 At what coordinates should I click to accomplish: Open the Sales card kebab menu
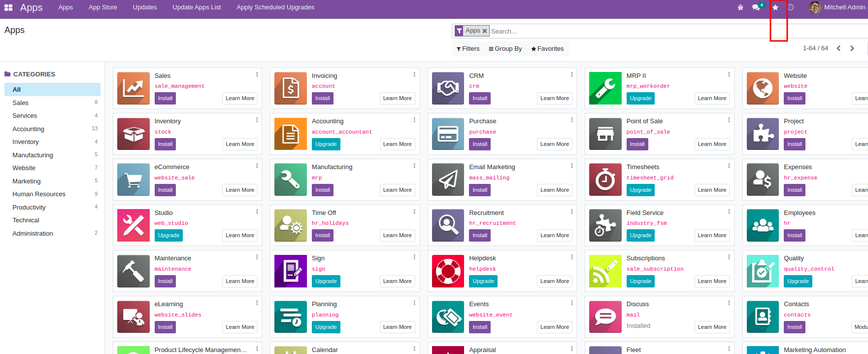click(257, 74)
